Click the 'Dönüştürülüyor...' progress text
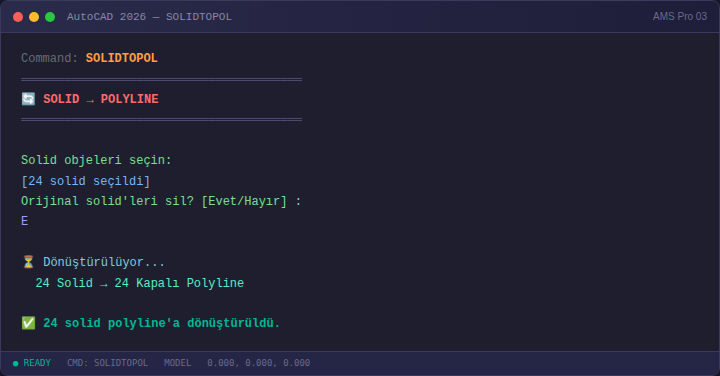This screenshot has width=720, height=376. 104,262
